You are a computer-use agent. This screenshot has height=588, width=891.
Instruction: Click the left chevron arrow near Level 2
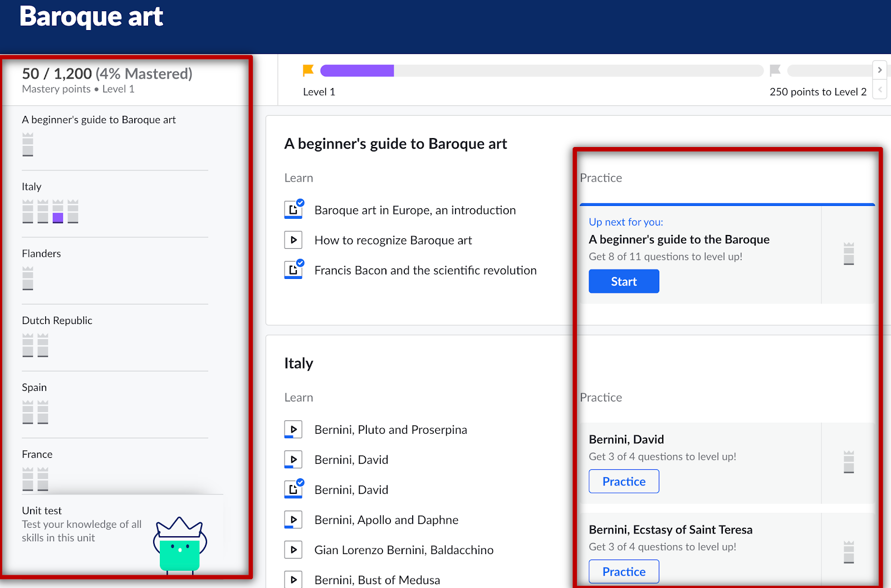(880, 89)
